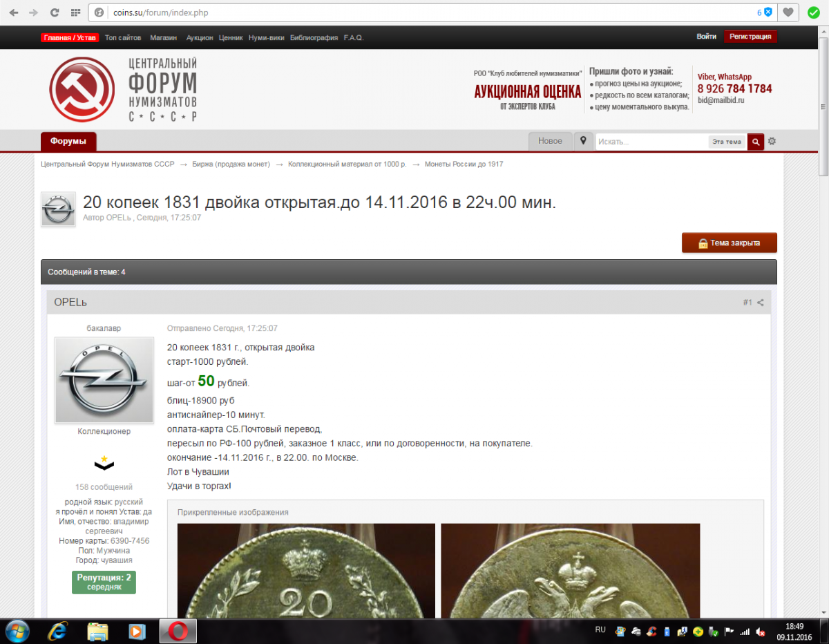Open the Главная / Устав menu item
This screenshot has width=829, height=644.
point(70,37)
